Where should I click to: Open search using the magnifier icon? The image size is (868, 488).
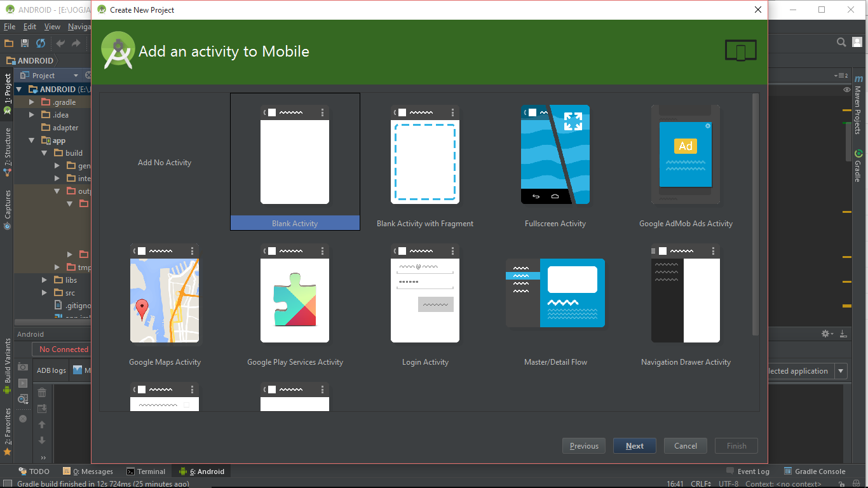841,42
